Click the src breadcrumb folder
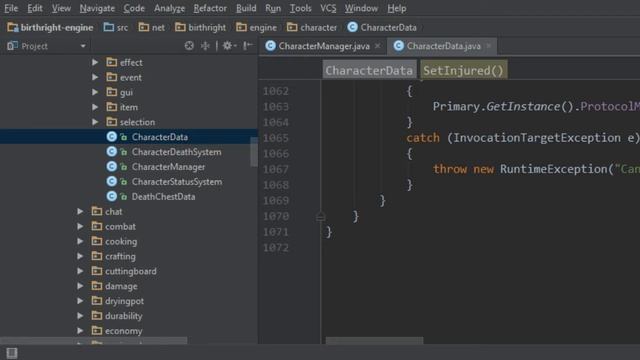Screen dimensions: 640x360 coord(116,27)
